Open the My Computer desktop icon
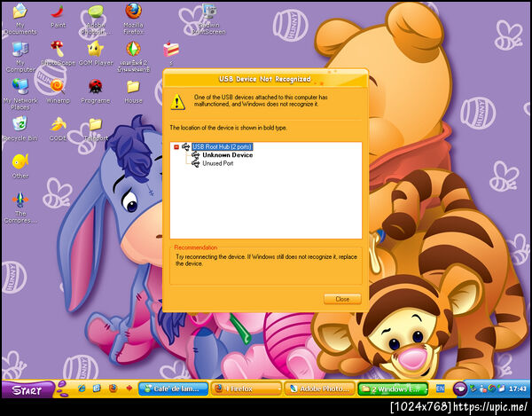 pos(20,57)
